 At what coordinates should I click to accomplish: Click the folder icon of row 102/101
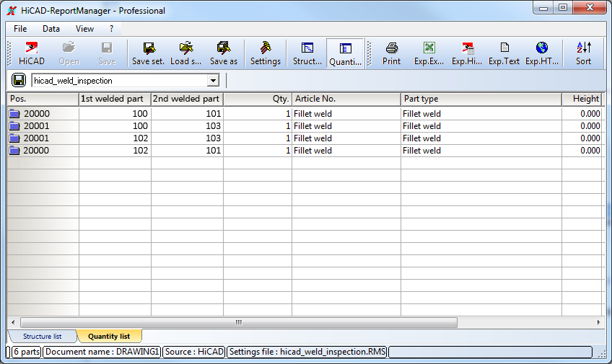pos(14,151)
